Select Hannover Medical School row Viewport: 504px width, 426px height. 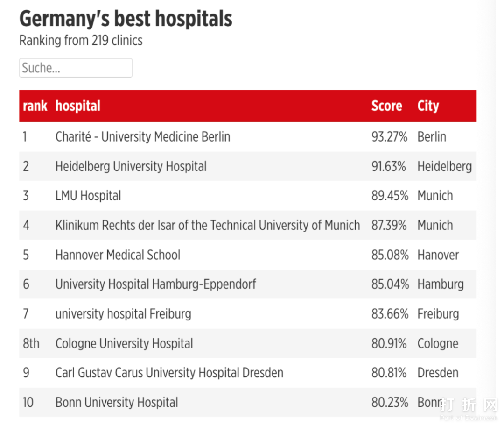(x=118, y=255)
